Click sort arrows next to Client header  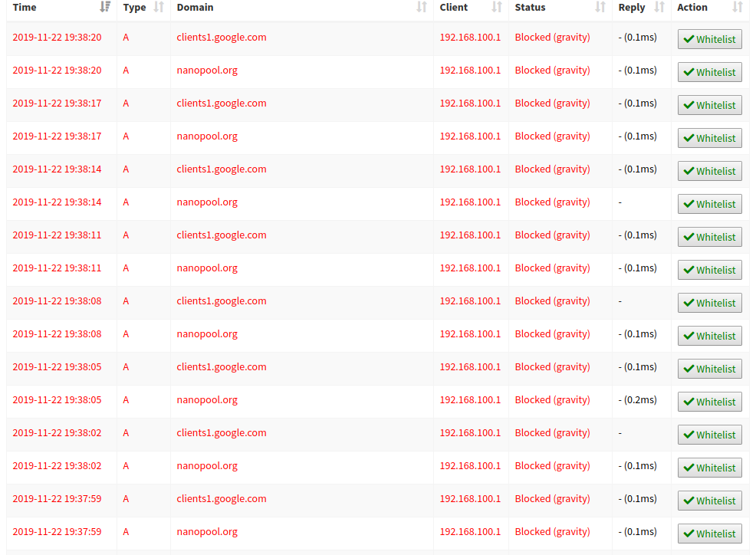(x=497, y=7)
